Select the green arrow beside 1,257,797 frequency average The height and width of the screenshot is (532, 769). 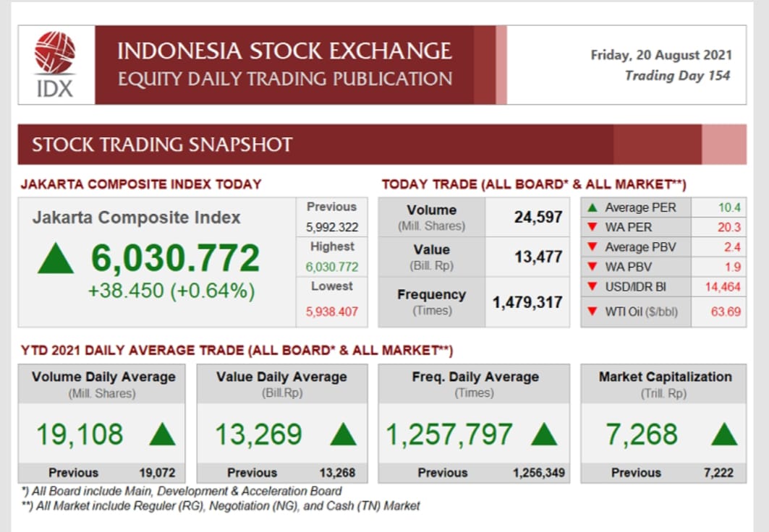(544, 434)
